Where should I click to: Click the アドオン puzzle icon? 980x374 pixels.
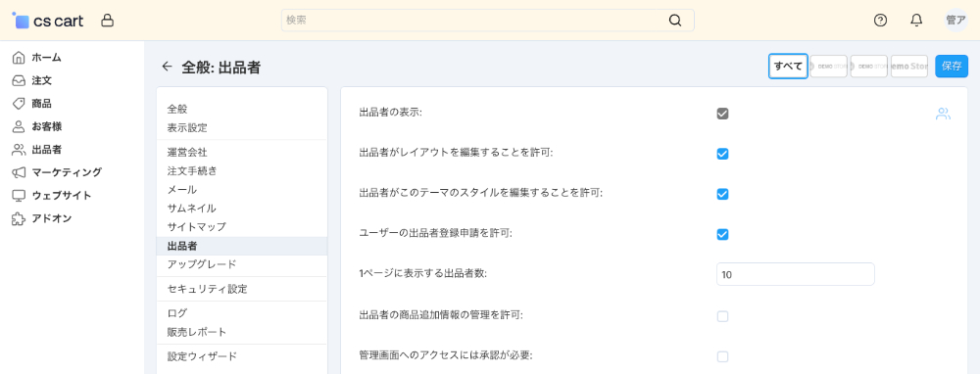pos(19,218)
